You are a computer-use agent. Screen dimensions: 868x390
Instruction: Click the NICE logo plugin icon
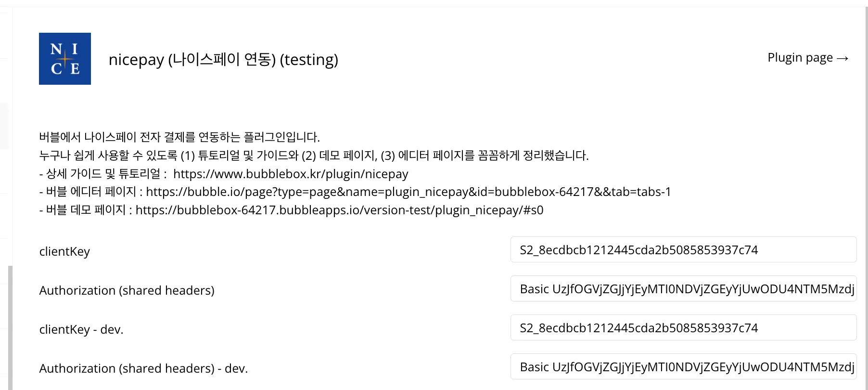pyautogui.click(x=65, y=59)
